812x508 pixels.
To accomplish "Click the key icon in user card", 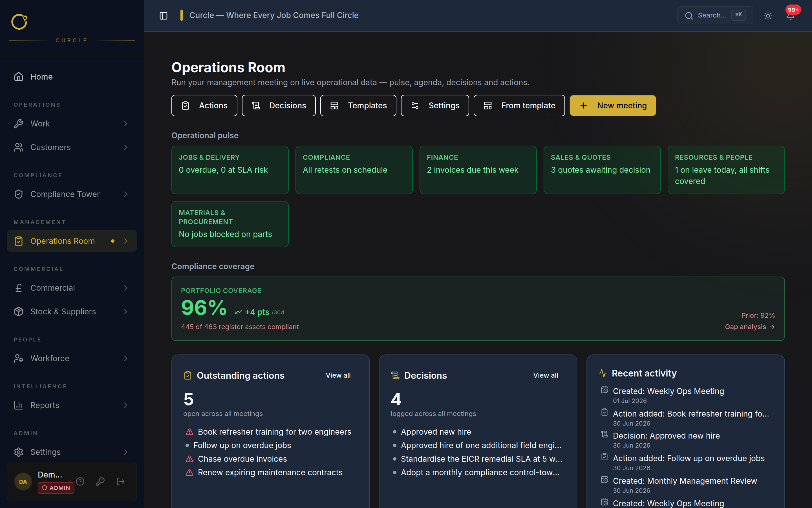I will tap(100, 481).
